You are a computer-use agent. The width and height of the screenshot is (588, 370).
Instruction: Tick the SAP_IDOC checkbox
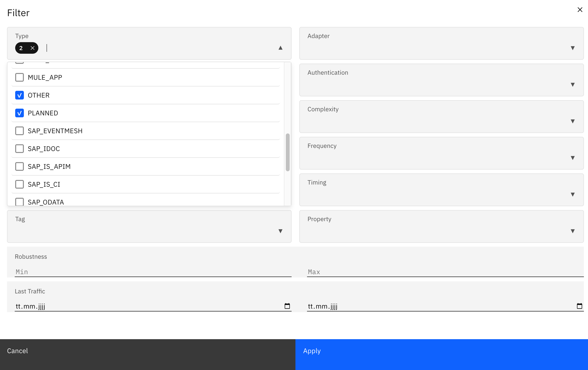point(20,149)
